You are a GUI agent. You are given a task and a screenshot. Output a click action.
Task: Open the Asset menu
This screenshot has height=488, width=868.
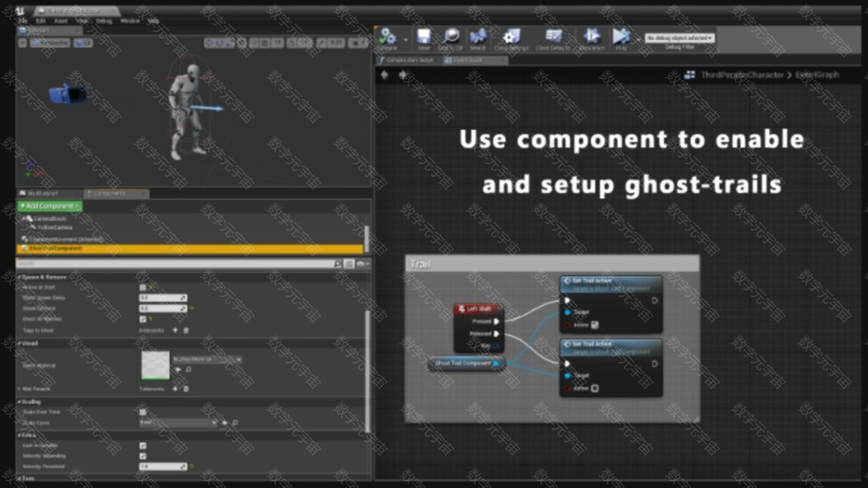tap(61, 21)
